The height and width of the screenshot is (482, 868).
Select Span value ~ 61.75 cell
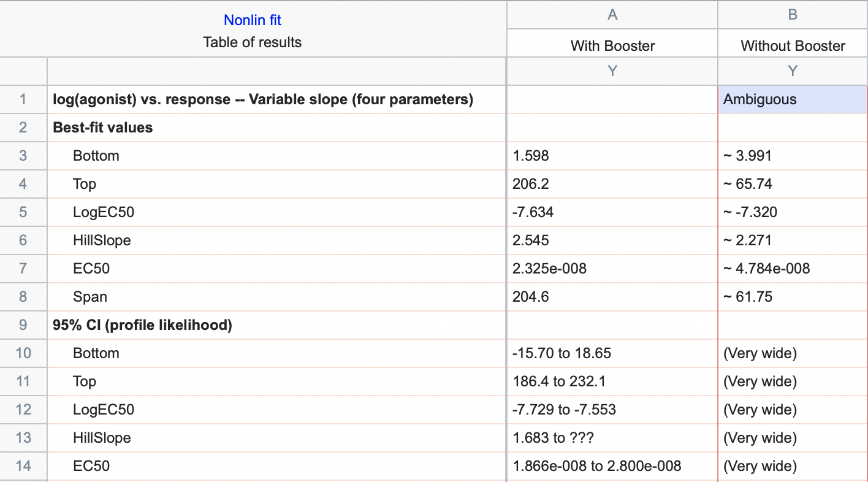(793, 297)
